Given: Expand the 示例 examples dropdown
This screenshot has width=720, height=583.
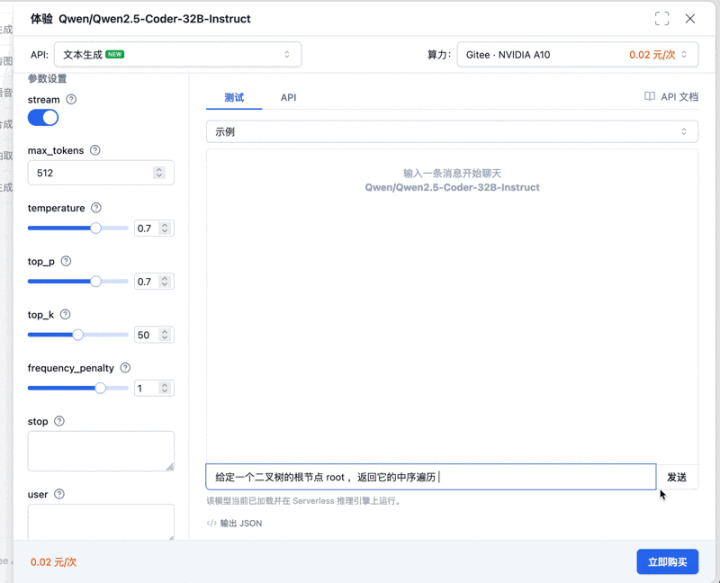Looking at the screenshot, I should (x=452, y=132).
